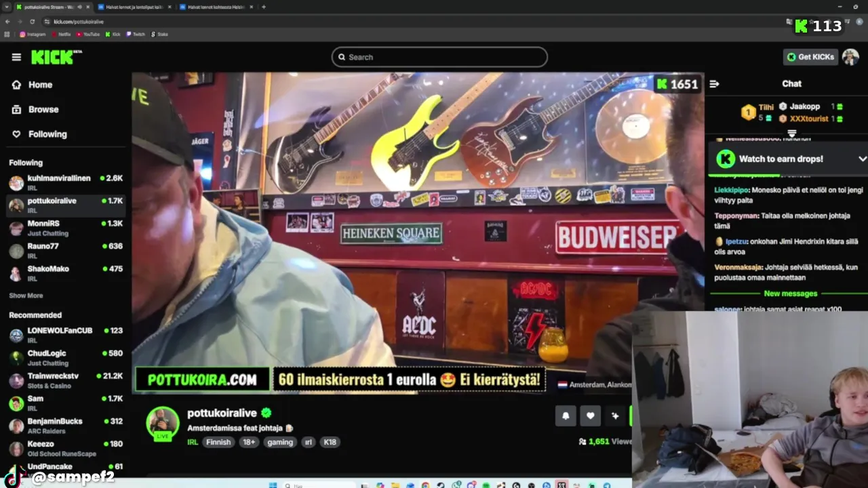Mute the pottukoiralive tab audio icon

tap(79, 7)
